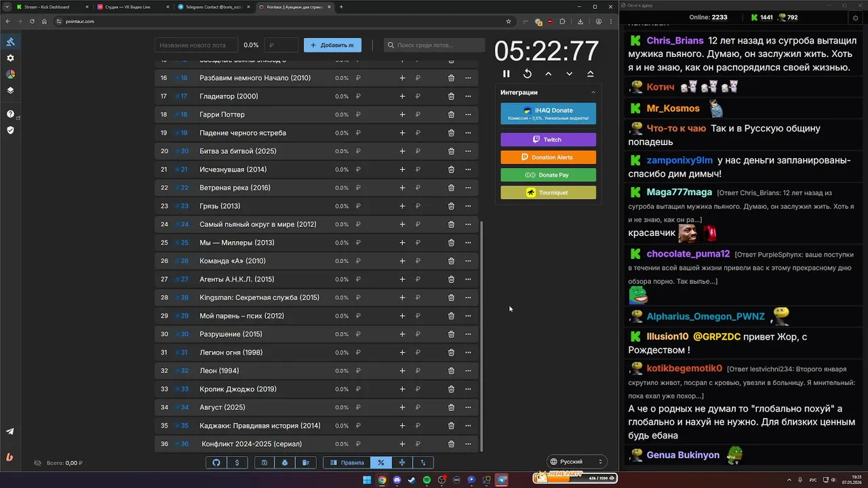Toggle the lots sorting arrows button
The width and height of the screenshot is (868, 488).
pyautogui.click(x=423, y=462)
